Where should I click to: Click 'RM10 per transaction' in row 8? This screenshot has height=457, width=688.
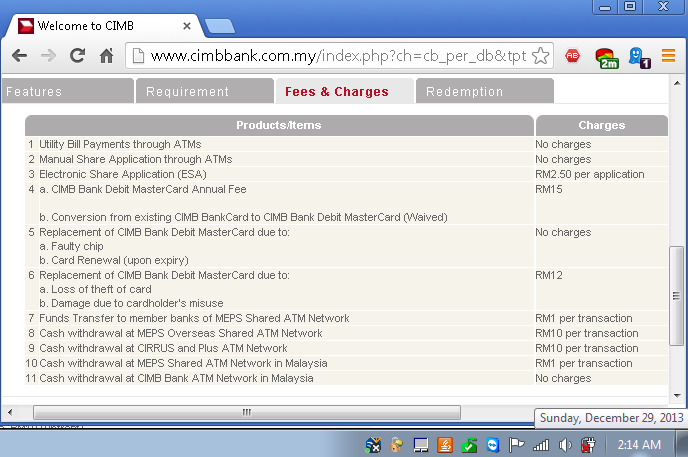[587, 333]
